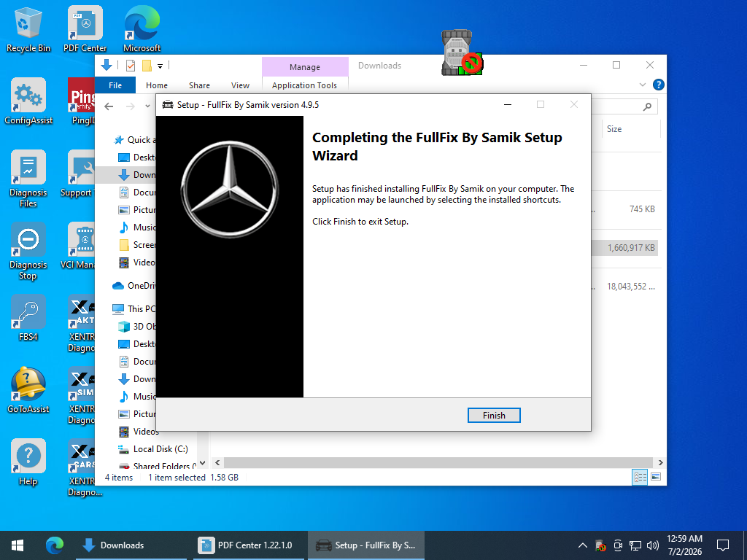
Task: Open ConfigAssist desktop shortcut
Action: point(28,102)
